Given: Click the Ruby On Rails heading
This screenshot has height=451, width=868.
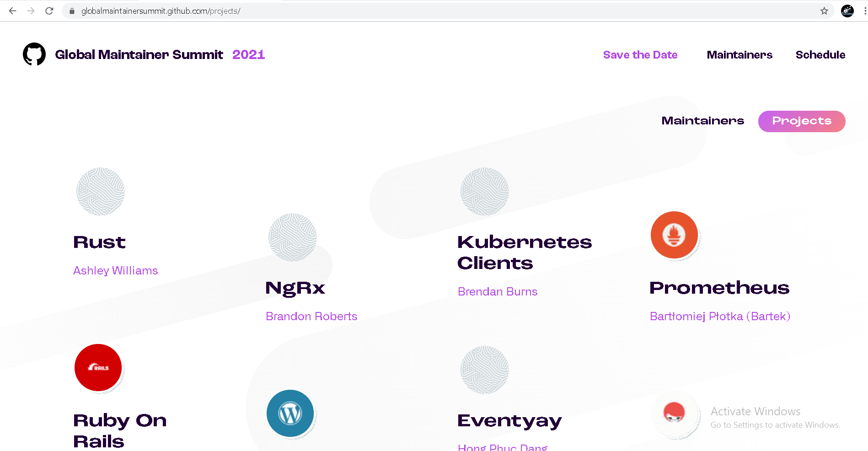Looking at the screenshot, I should tap(120, 431).
